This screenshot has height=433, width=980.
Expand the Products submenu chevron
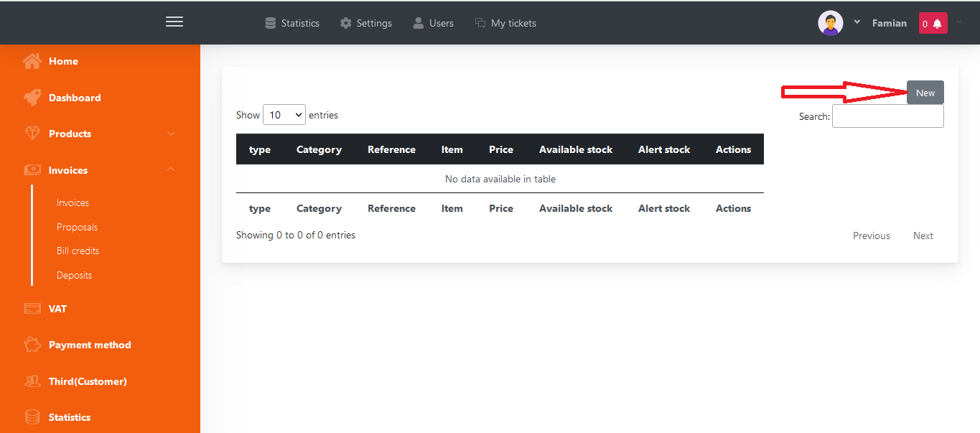point(171,134)
